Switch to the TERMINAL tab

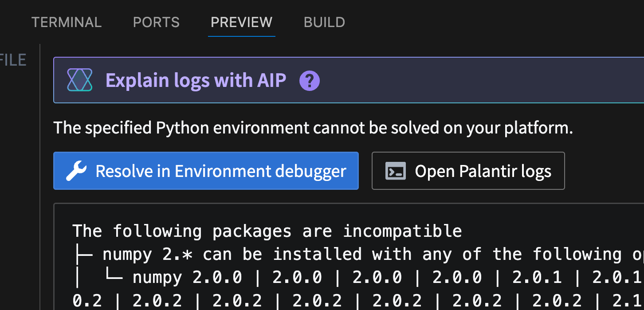(66, 22)
